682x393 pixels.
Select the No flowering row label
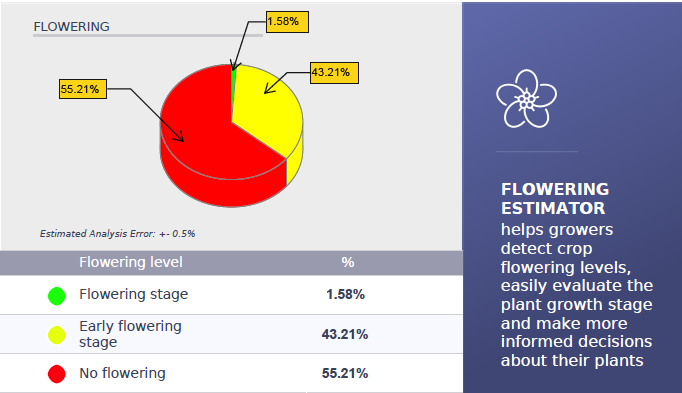coord(122,373)
